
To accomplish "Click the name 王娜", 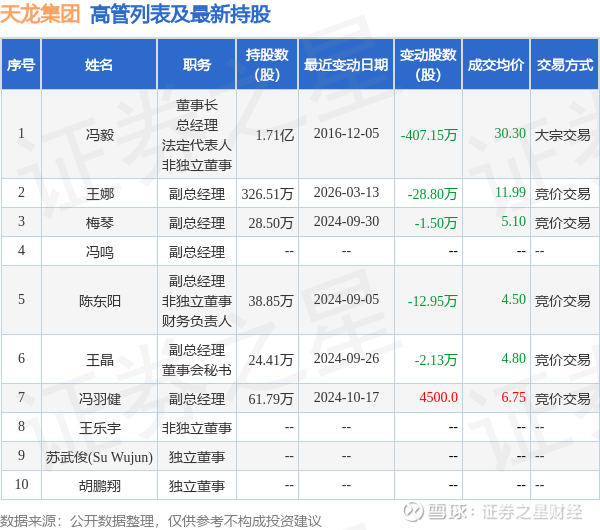I will pyautogui.click(x=99, y=194).
